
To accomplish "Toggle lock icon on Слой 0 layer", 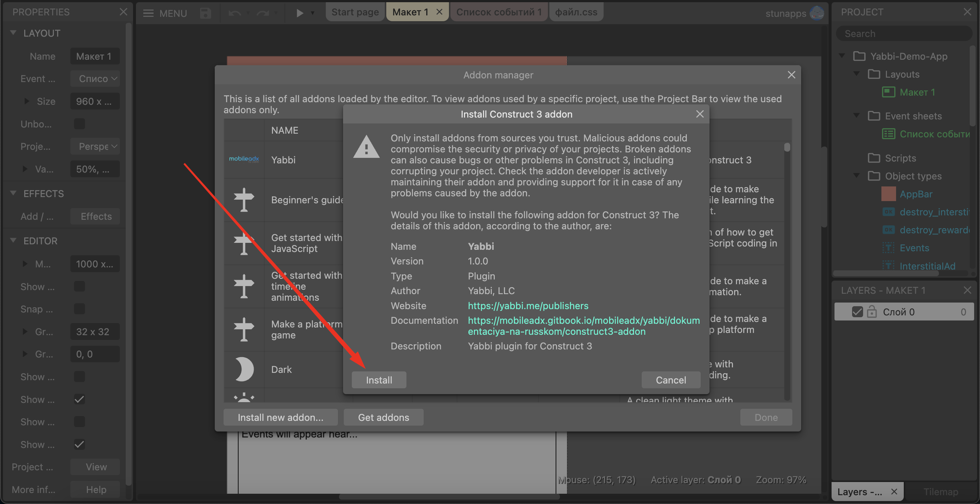I will click(872, 312).
